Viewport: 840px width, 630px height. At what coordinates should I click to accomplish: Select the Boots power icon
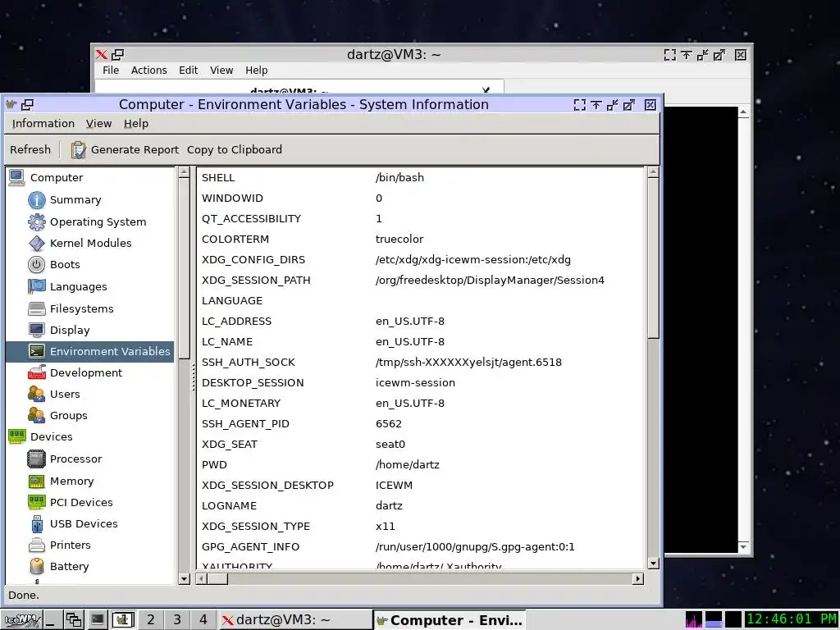coord(36,265)
